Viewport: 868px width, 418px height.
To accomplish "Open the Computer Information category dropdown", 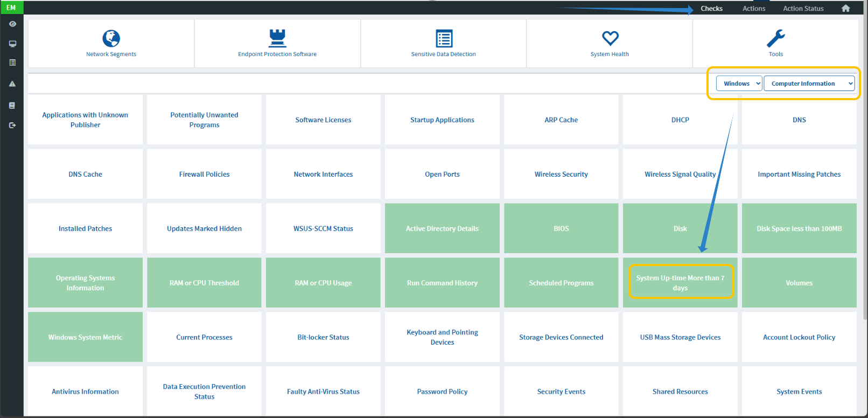I will point(809,83).
